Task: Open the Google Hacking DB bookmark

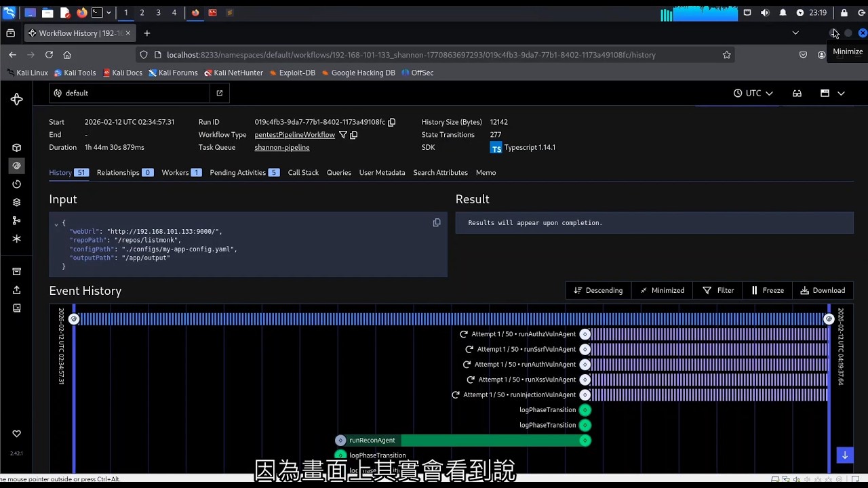Action: (358, 73)
